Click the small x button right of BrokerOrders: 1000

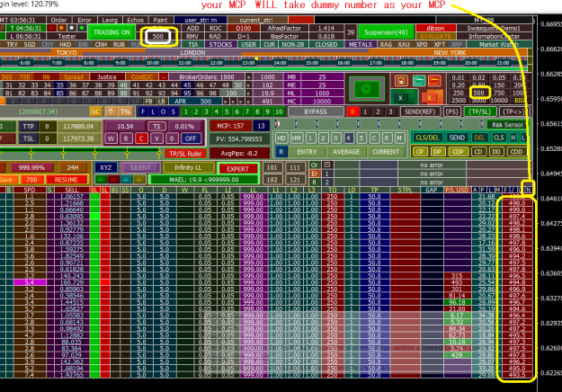pyautogui.click(x=248, y=77)
